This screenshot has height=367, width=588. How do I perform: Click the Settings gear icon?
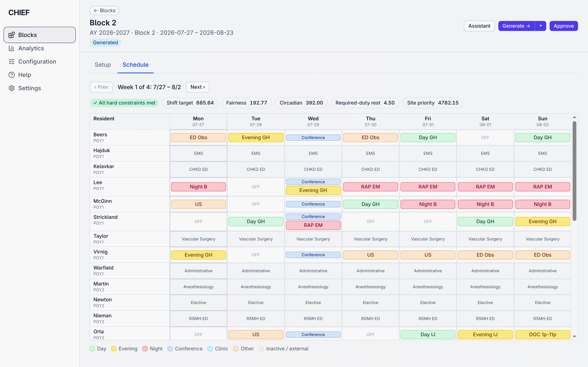point(11,88)
